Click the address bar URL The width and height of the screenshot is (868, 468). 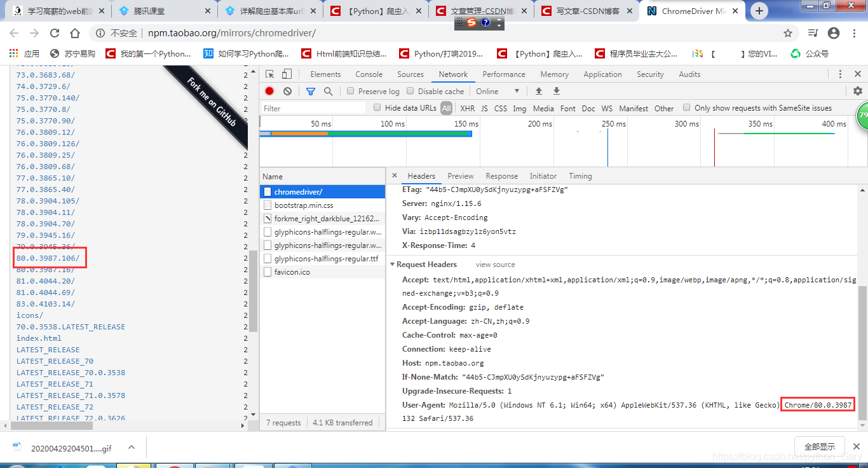[232, 33]
